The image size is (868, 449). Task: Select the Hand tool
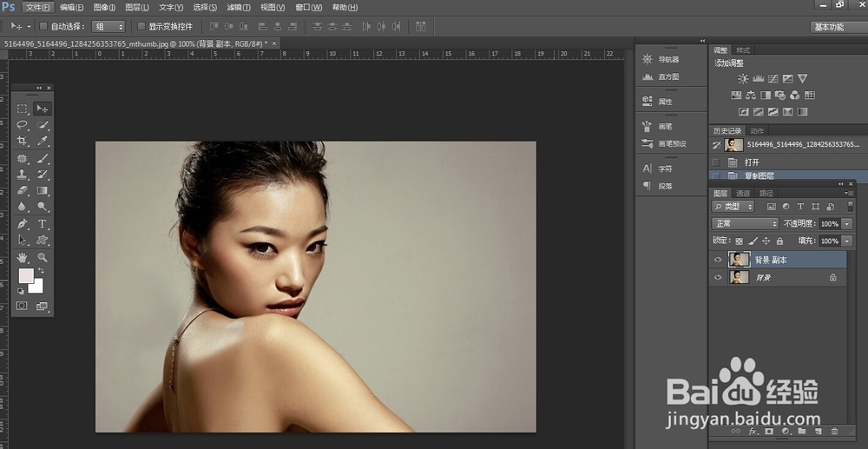coord(23,257)
